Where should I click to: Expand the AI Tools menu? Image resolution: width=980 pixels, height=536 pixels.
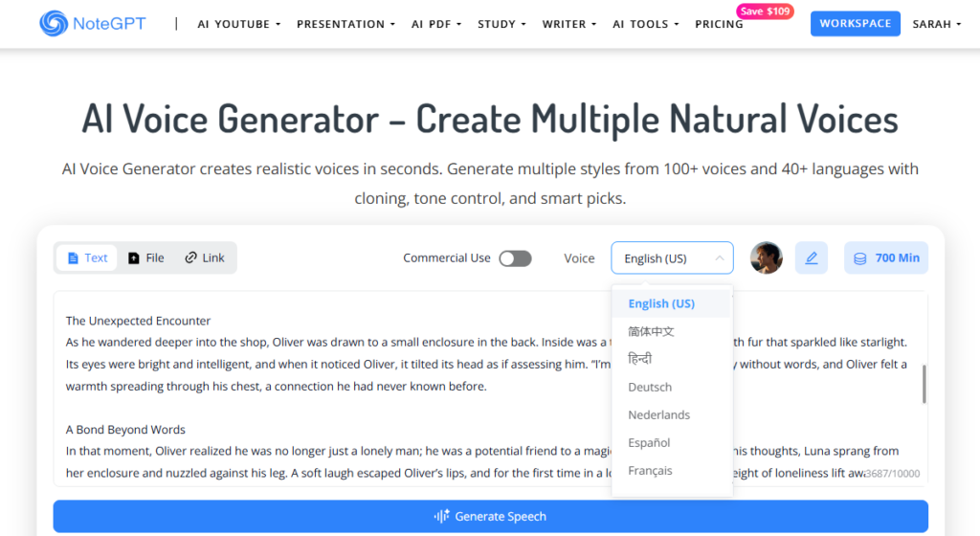pos(646,24)
